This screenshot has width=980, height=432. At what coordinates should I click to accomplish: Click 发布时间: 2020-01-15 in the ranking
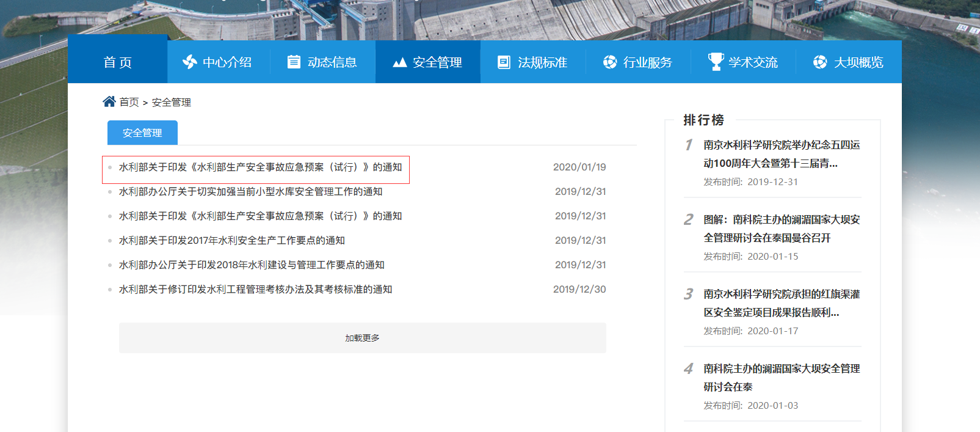coord(750,256)
